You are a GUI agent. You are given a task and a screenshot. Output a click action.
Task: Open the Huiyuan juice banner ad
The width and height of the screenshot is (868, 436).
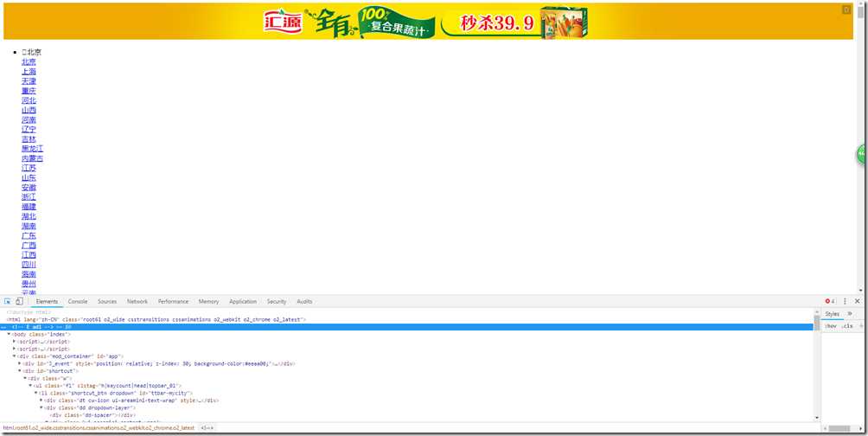pos(428,22)
